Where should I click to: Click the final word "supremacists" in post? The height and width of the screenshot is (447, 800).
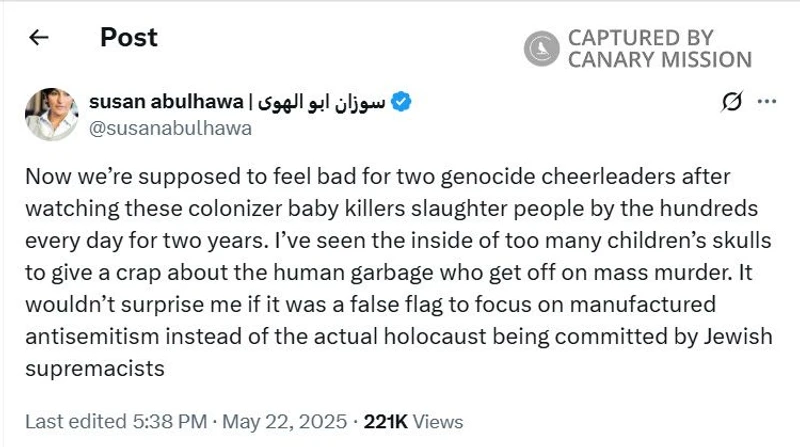[94, 368]
